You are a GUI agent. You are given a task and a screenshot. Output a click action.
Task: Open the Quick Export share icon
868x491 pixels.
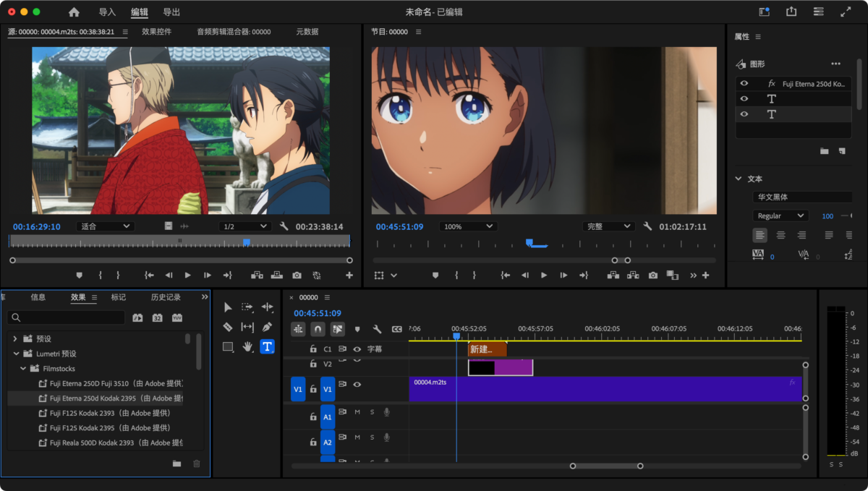coord(791,12)
